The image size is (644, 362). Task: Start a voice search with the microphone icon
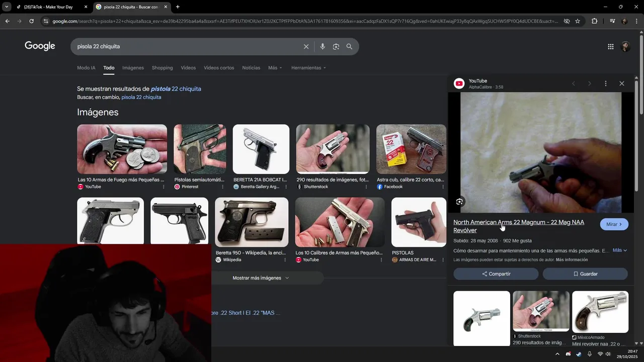323,46
